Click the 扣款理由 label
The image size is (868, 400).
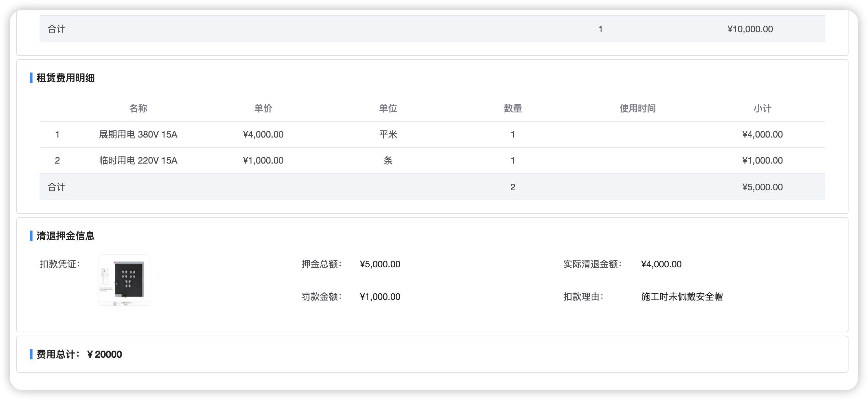coord(584,297)
